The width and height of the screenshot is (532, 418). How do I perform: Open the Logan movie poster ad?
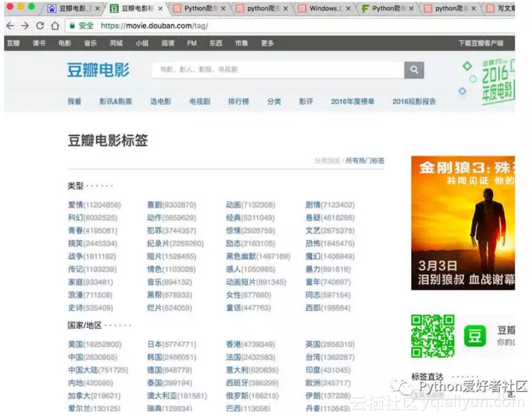463,223
